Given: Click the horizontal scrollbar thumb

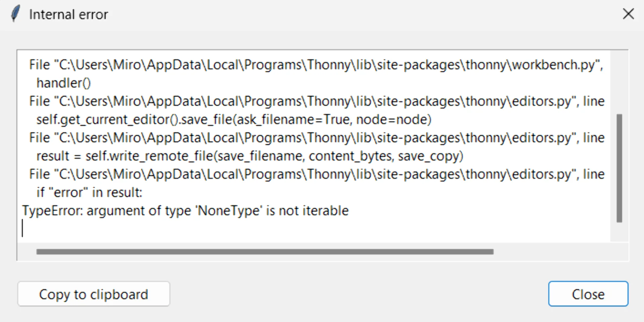Looking at the screenshot, I should [265, 252].
